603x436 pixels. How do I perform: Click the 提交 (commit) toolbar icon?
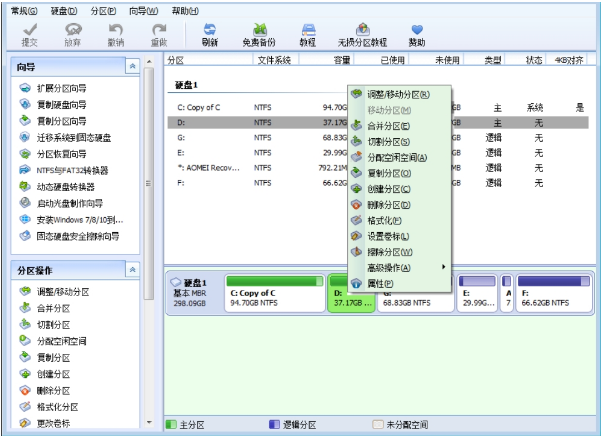30,35
